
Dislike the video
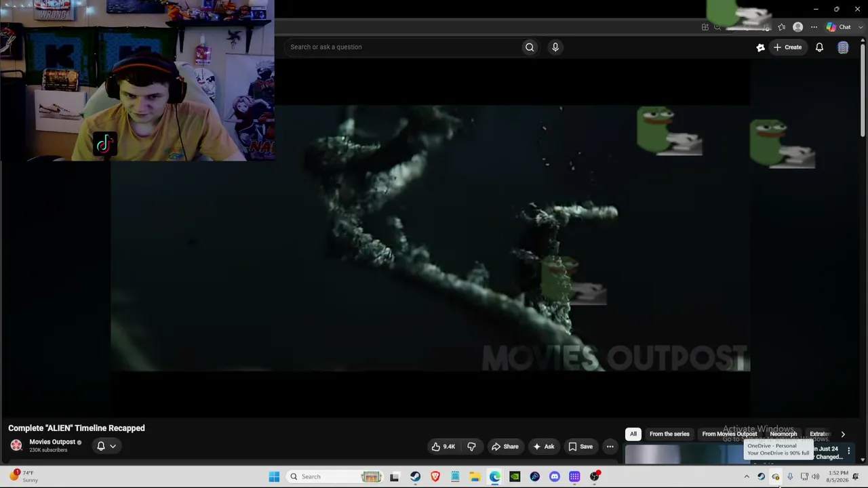click(x=471, y=447)
